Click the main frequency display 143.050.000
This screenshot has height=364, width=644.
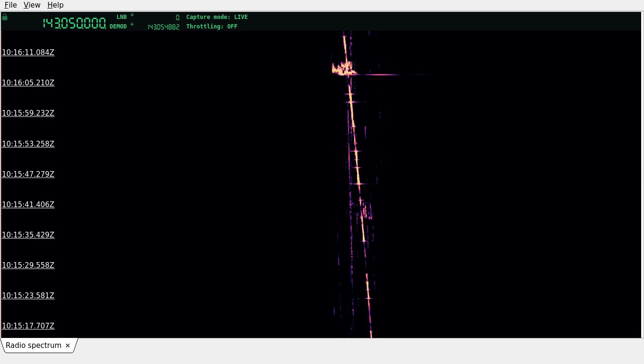tap(74, 23)
